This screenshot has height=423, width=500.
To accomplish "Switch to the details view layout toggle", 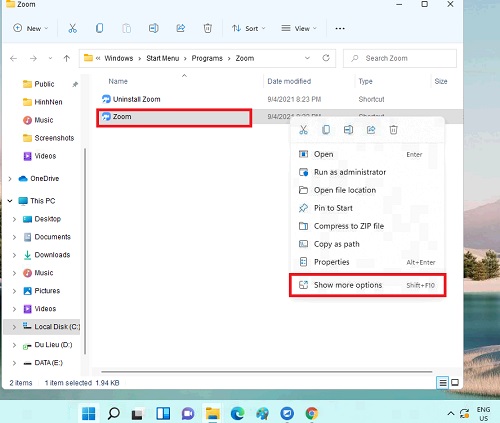I will 443,383.
